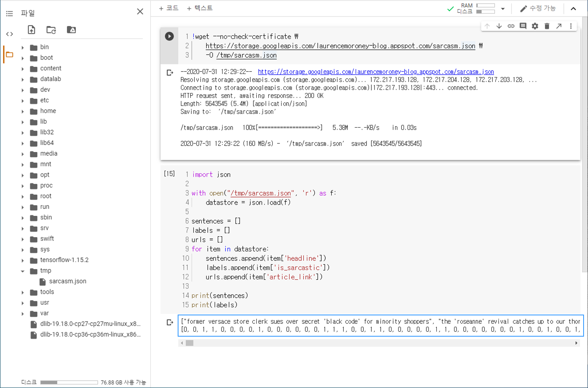Delete the cell with trash icon

(x=547, y=26)
